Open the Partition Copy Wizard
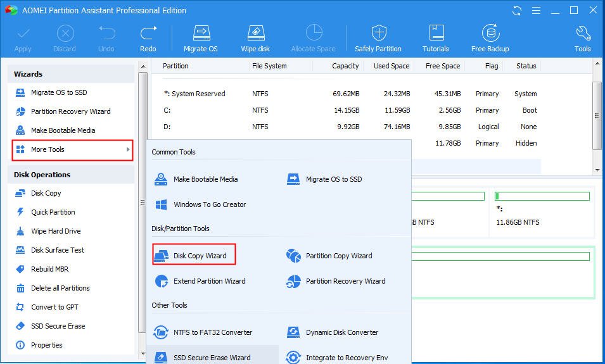 tap(329, 256)
